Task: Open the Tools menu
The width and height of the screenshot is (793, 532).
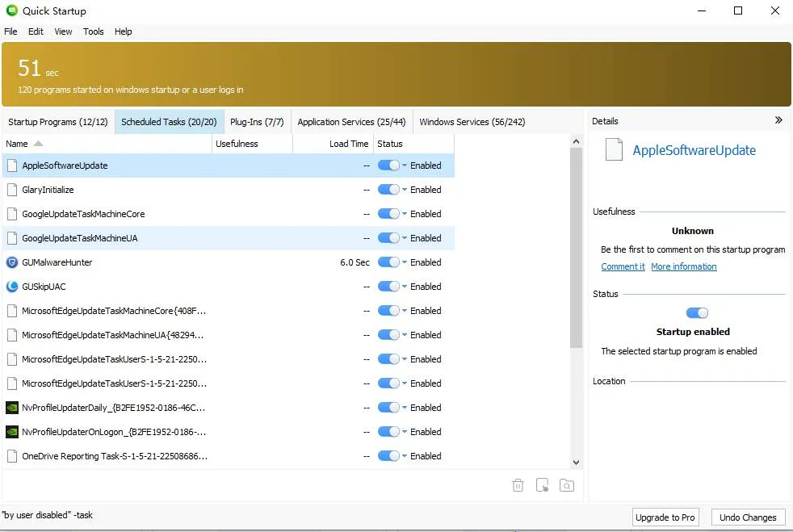Action: (x=94, y=31)
